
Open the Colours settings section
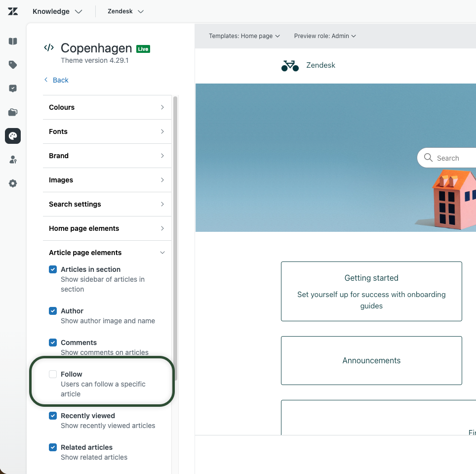(107, 107)
